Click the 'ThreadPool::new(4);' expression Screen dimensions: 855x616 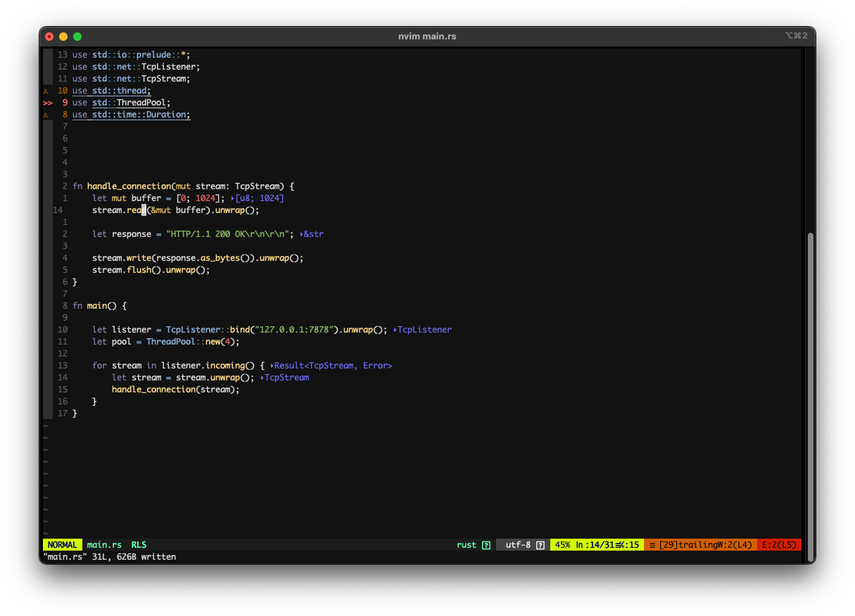tap(193, 342)
